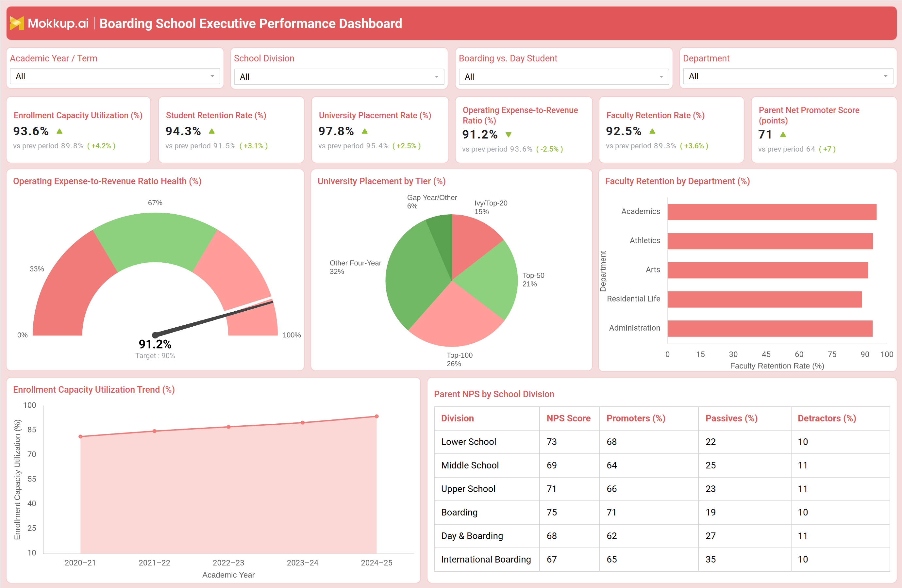Select the International Boarding table row
The image size is (902, 588).
pyautogui.click(x=662, y=559)
